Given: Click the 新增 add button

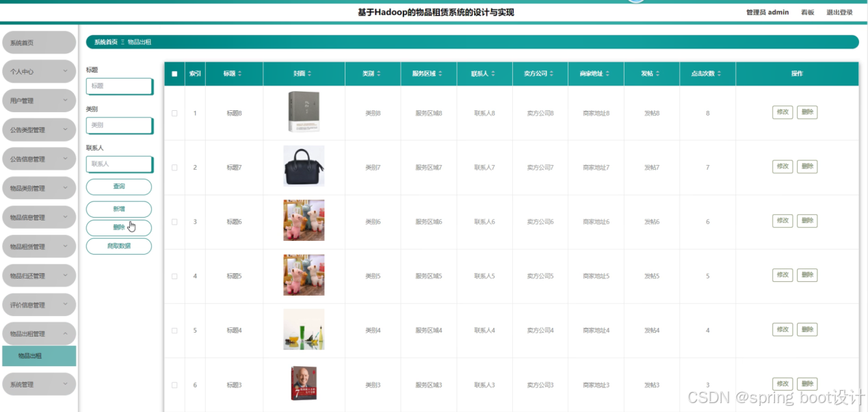Looking at the screenshot, I should [119, 209].
